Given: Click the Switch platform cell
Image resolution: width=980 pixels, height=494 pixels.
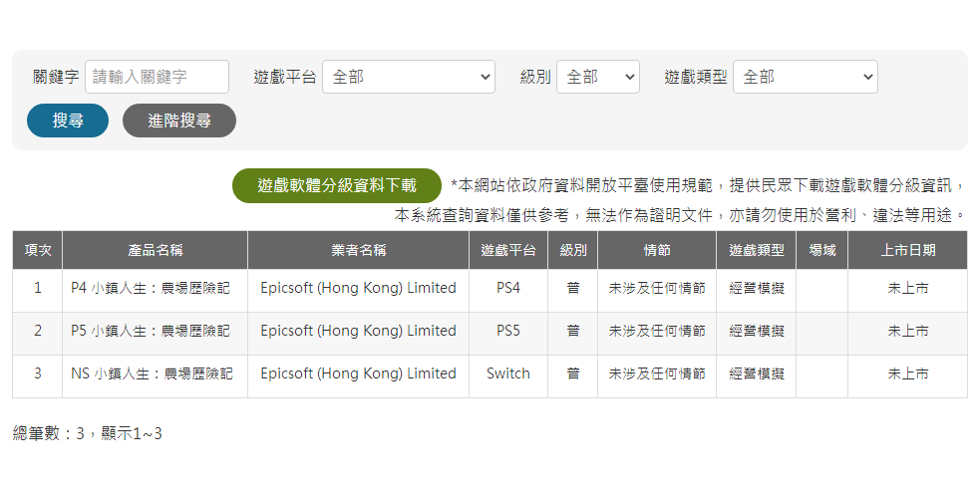Looking at the screenshot, I should pyautogui.click(x=507, y=373).
